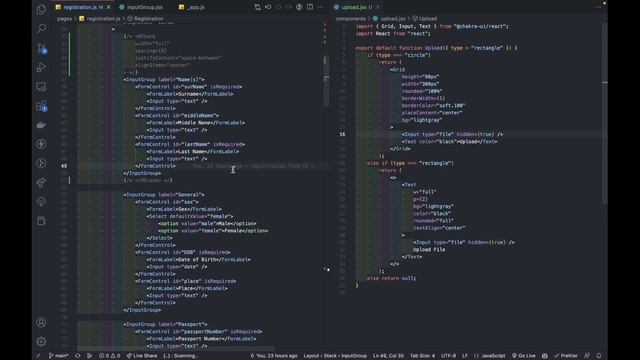This screenshot has height=360, width=640.
Task: Click 'Layout › Stack › InputGroup' in status bar
Action: 335,356
